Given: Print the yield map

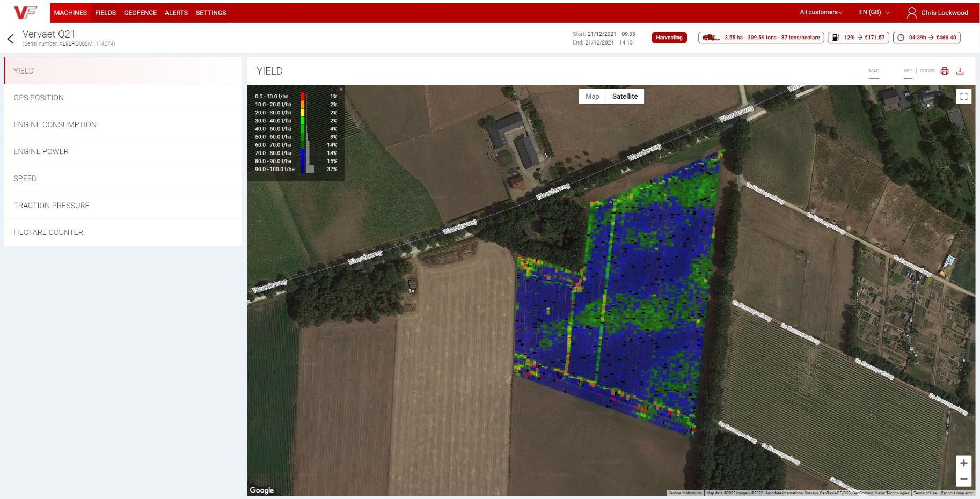Looking at the screenshot, I should point(945,71).
